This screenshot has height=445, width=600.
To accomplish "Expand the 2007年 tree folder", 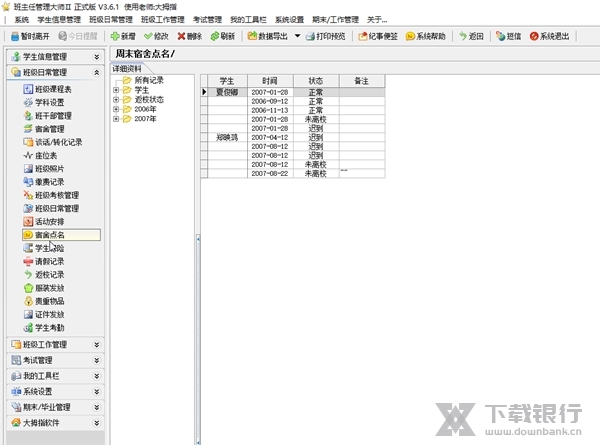I will pos(116,119).
